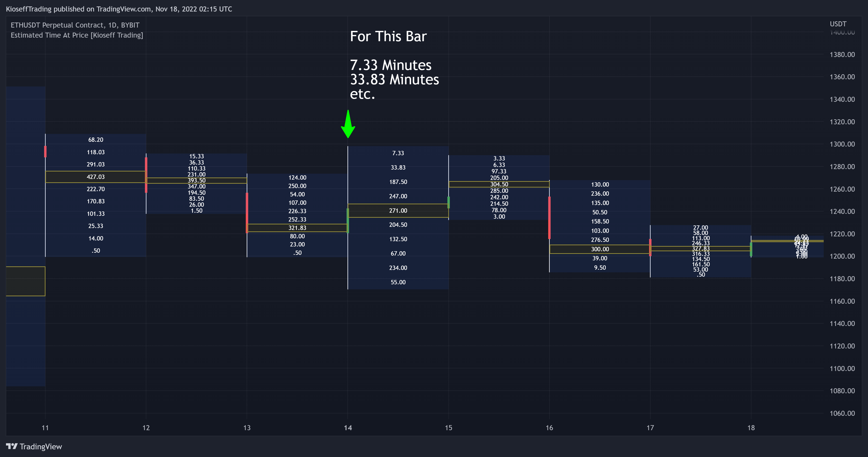Click the KioseffTrading published header line
This screenshot has height=457, width=868.
[119, 9]
